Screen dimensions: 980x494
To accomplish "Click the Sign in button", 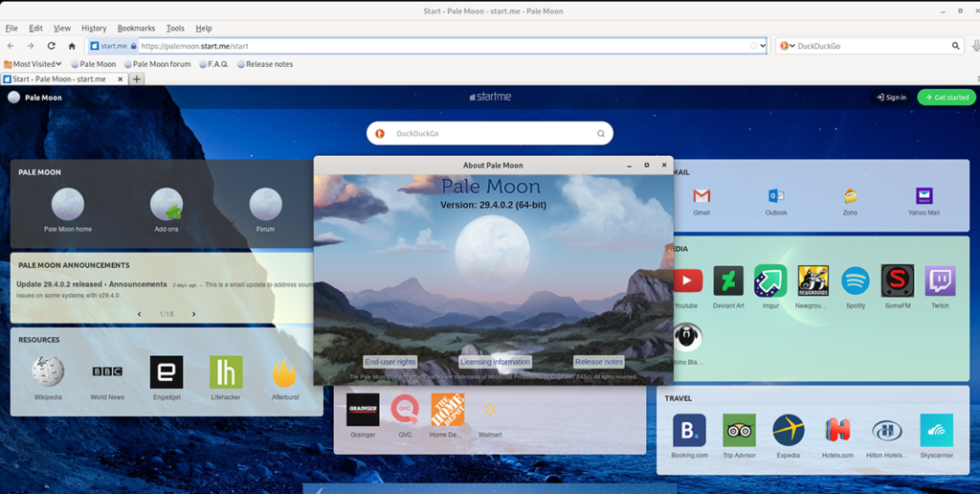I will tap(891, 97).
